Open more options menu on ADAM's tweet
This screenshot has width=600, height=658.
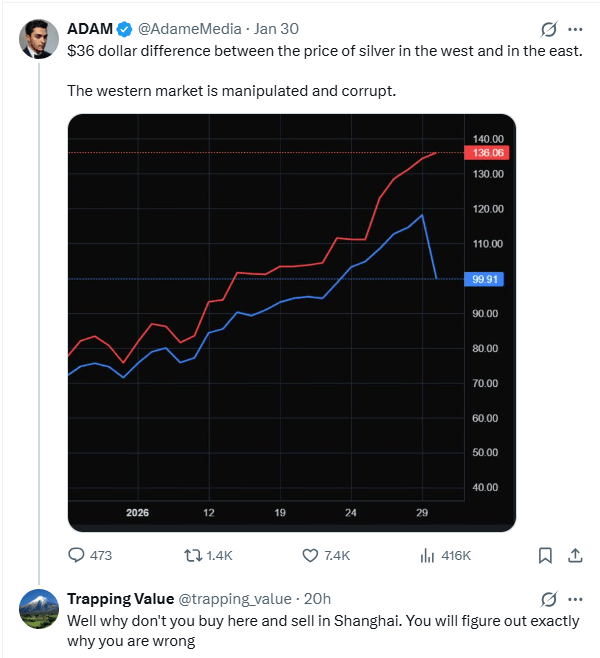[x=577, y=29]
